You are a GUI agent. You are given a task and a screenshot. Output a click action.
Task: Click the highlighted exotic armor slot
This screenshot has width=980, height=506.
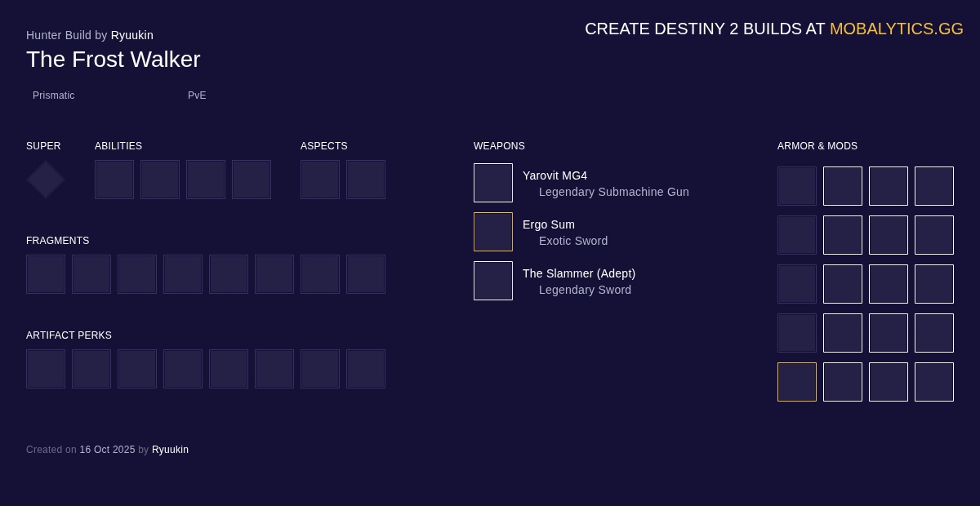pyautogui.click(x=797, y=382)
